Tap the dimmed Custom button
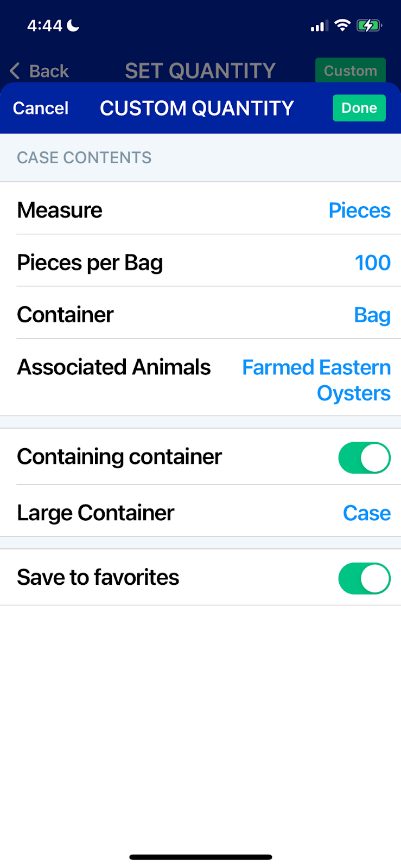Screen dimensions: 401x868 click(350, 71)
